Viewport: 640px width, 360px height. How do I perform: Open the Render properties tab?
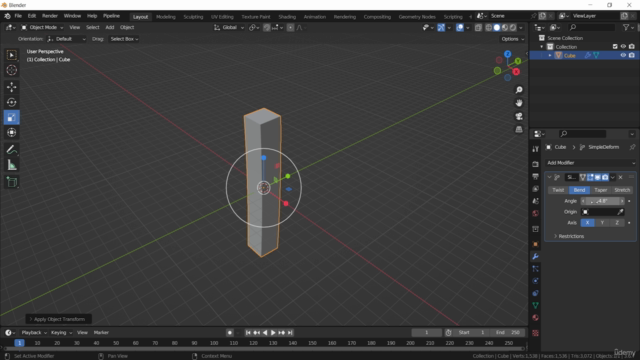point(536,164)
